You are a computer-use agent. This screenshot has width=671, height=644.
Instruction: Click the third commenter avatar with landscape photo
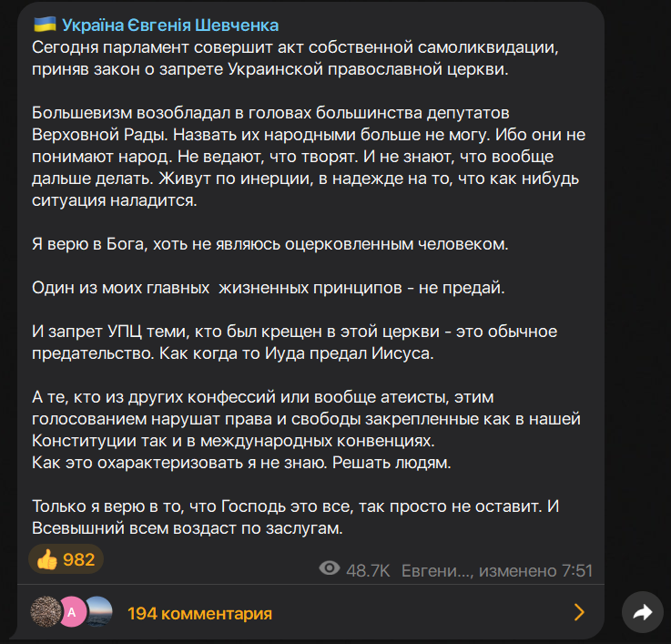[x=97, y=612]
